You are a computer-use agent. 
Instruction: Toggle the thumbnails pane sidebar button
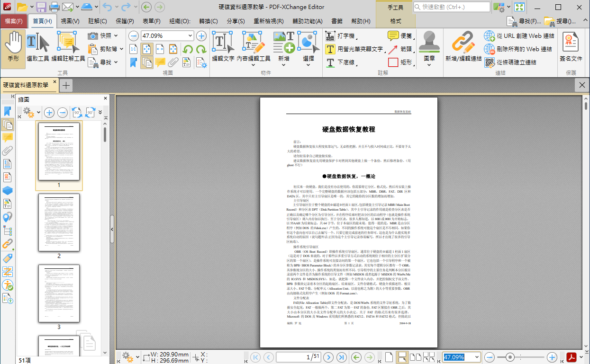pos(8,124)
